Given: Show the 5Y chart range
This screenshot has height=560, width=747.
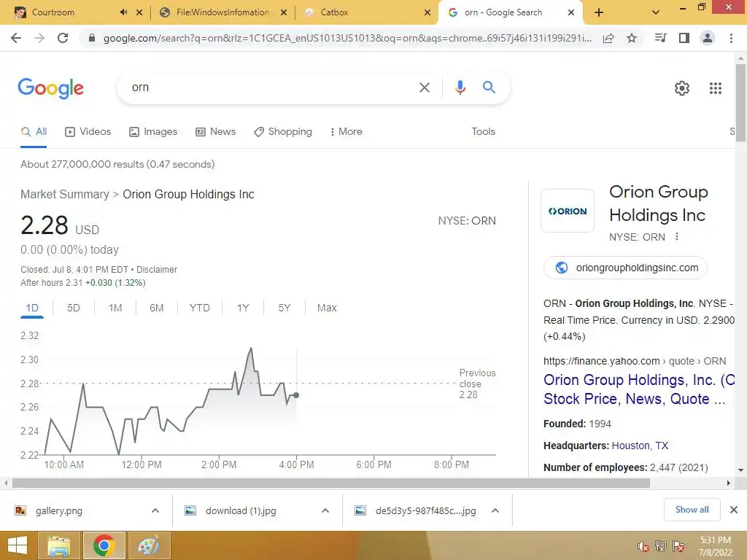Looking at the screenshot, I should (284, 308).
